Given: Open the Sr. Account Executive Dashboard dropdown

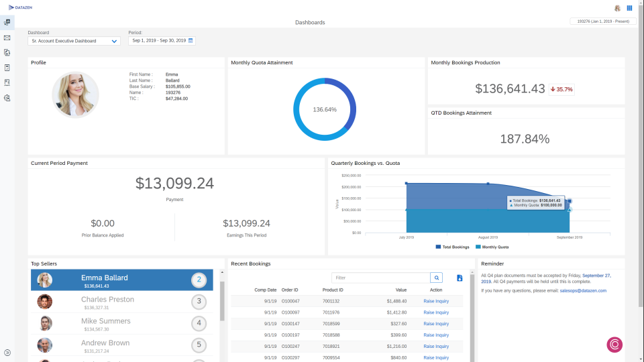Looking at the screenshot, I should click(74, 41).
